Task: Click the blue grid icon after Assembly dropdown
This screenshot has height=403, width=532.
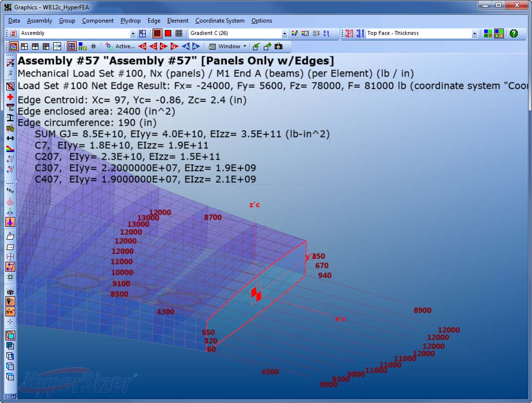Action: (143, 33)
